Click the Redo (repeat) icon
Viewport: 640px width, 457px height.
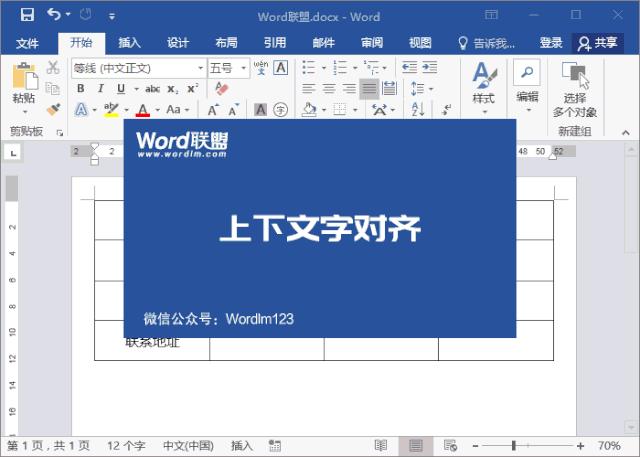(x=86, y=15)
